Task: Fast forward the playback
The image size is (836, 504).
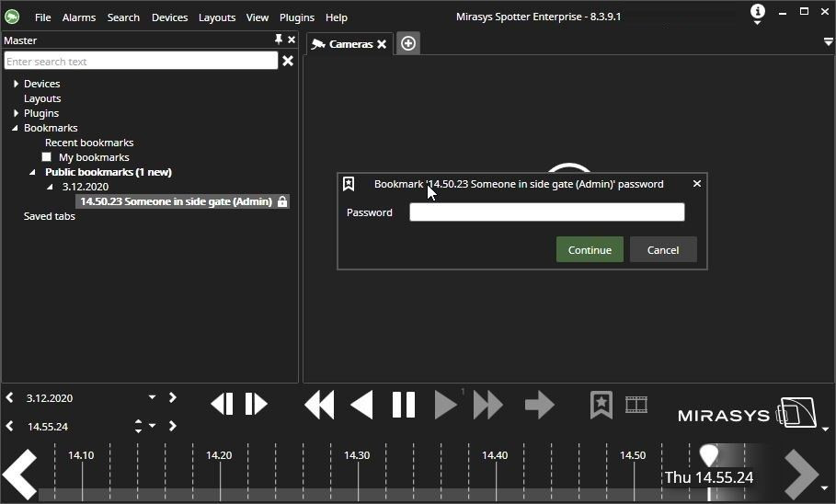Action: (487, 405)
